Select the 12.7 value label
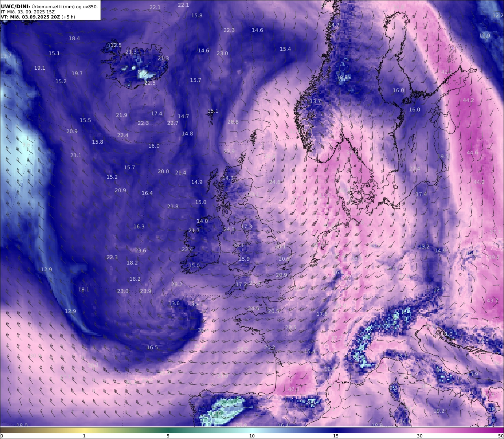Image resolution: width=504 pixels, height=439 pixels. pos(439,289)
